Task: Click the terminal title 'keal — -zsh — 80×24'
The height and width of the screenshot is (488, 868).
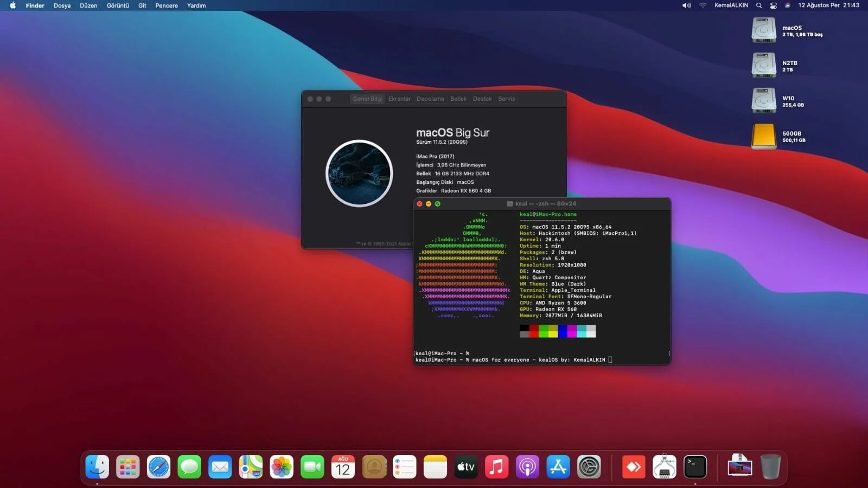Action: (x=546, y=204)
